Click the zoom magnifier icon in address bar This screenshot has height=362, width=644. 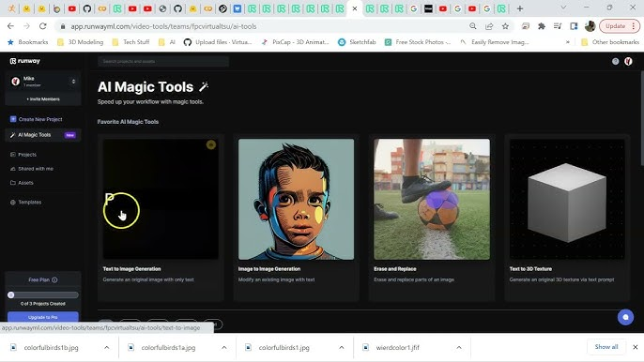click(x=473, y=26)
